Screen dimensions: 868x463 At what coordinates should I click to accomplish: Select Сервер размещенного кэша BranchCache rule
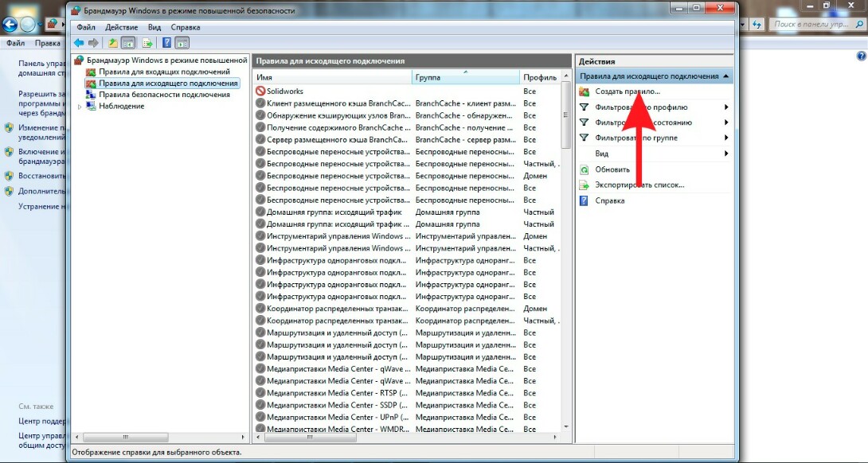[x=407, y=139]
